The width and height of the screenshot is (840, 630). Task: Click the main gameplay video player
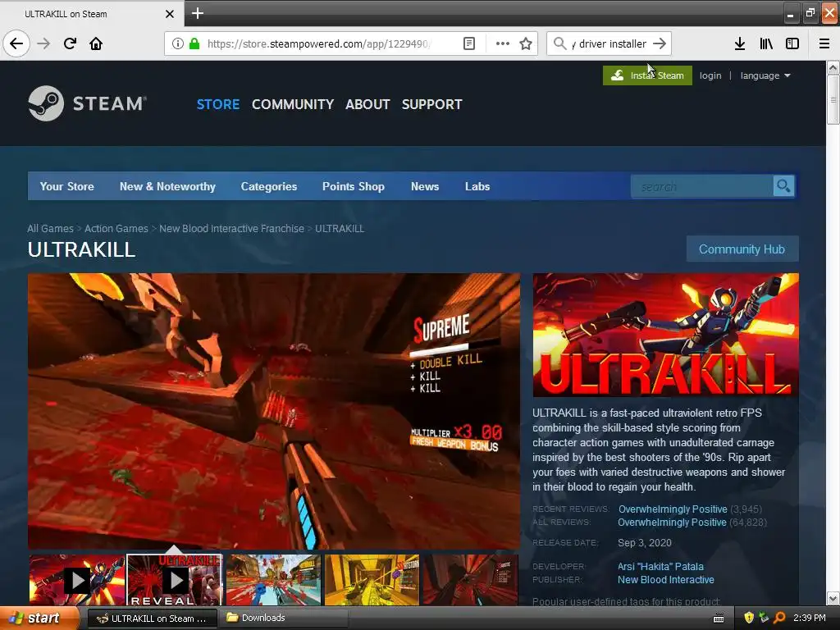pos(274,412)
